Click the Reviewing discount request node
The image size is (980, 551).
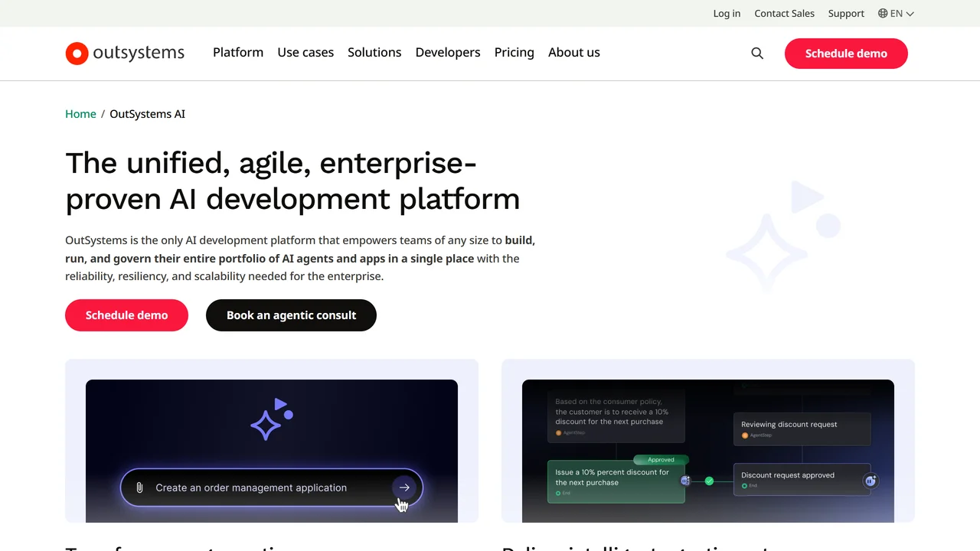click(x=802, y=429)
